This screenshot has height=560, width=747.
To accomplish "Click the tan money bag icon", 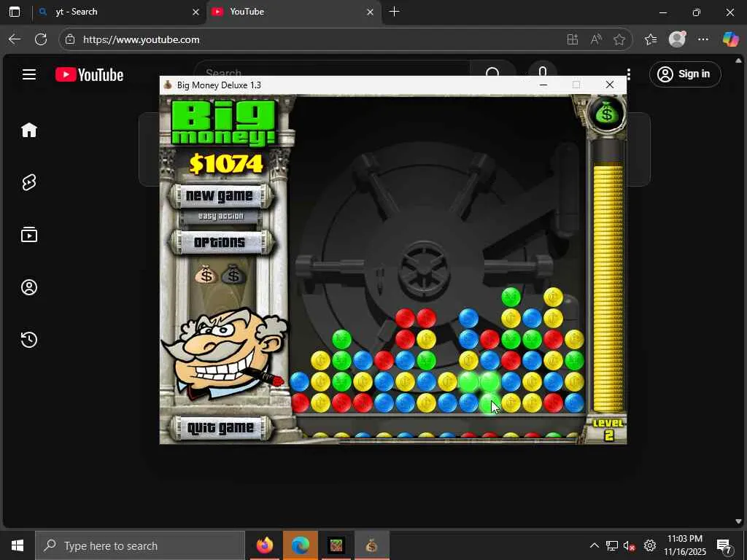I will coord(206,274).
